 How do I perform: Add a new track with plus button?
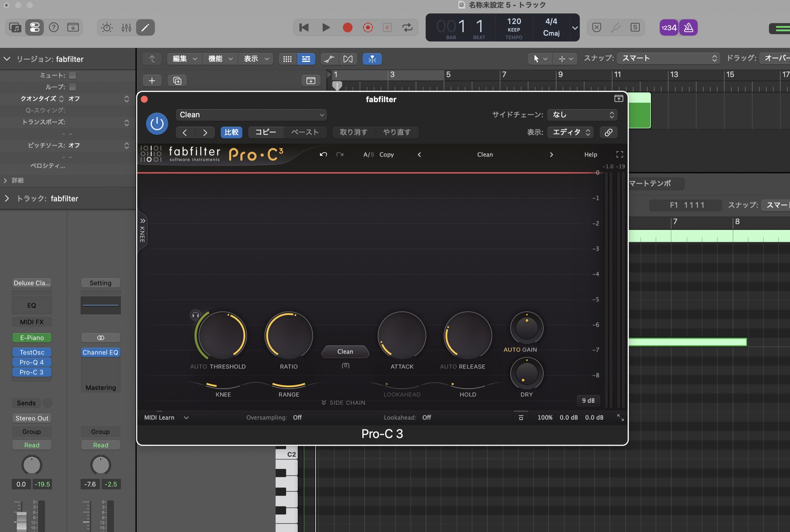pos(152,81)
